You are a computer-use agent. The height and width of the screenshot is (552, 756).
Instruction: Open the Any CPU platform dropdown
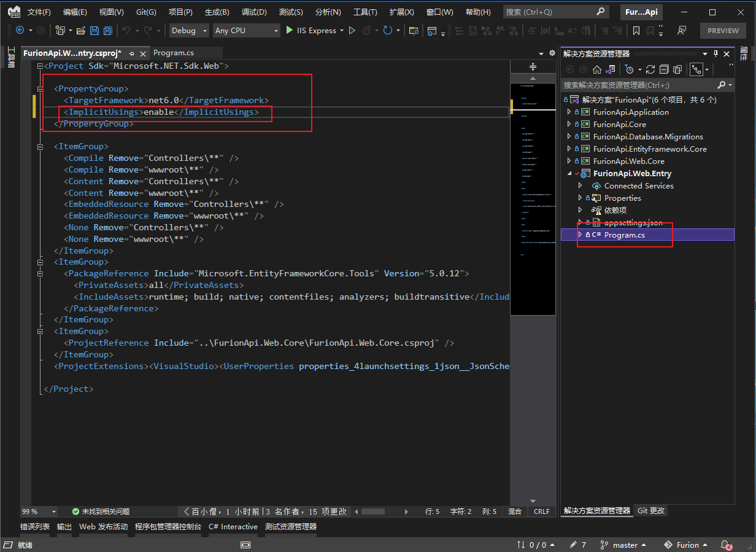(245, 31)
